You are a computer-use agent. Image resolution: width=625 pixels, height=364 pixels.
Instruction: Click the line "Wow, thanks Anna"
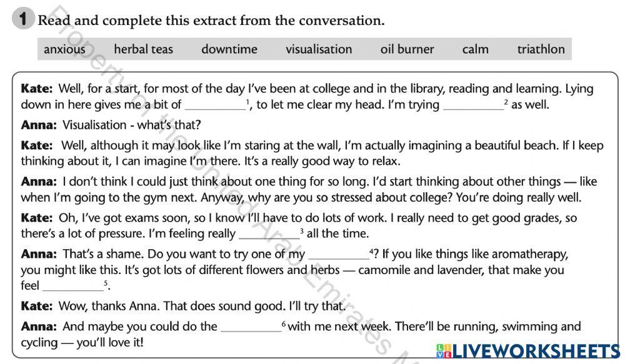(201, 306)
